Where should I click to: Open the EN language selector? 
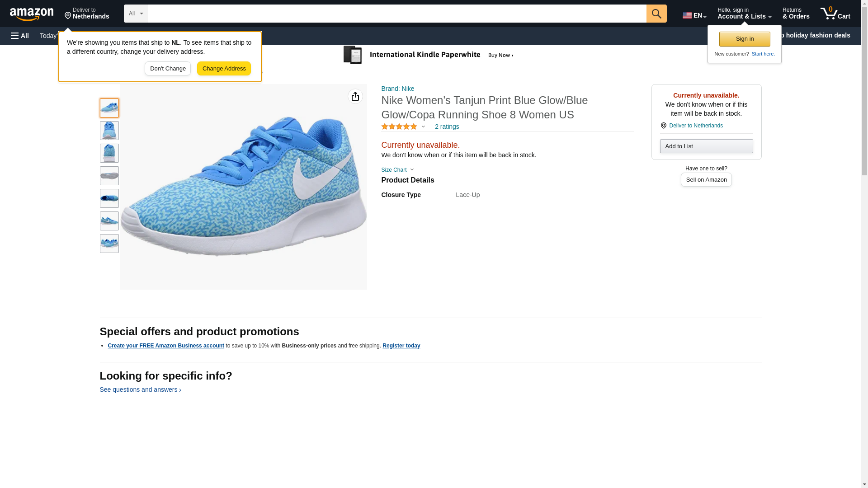point(694,15)
